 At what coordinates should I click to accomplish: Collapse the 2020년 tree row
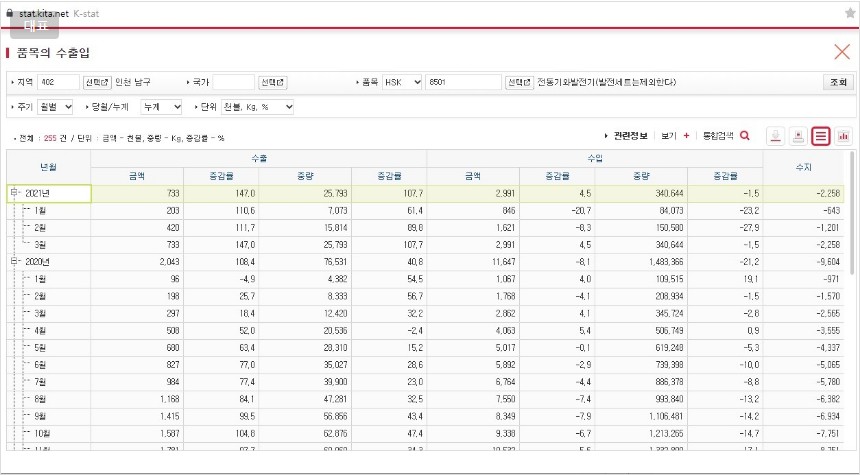pos(14,261)
